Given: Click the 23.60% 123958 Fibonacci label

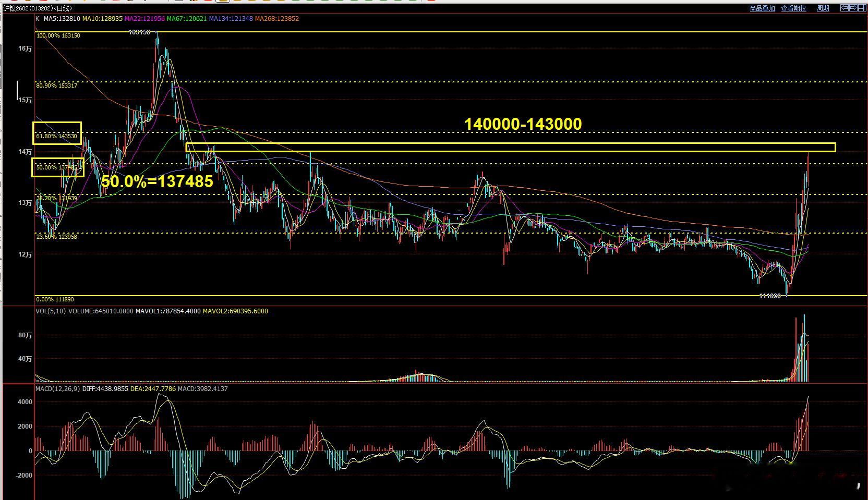Looking at the screenshot, I should [x=57, y=237].
